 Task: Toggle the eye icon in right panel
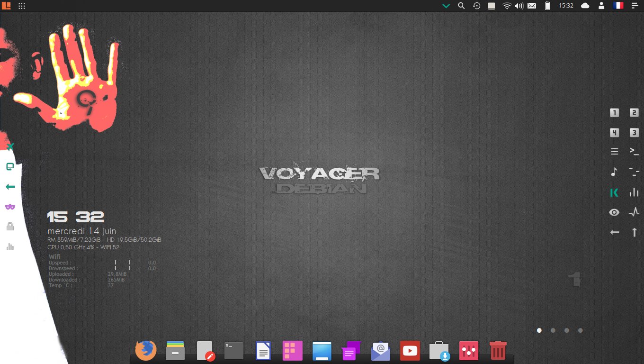(614, 212)
